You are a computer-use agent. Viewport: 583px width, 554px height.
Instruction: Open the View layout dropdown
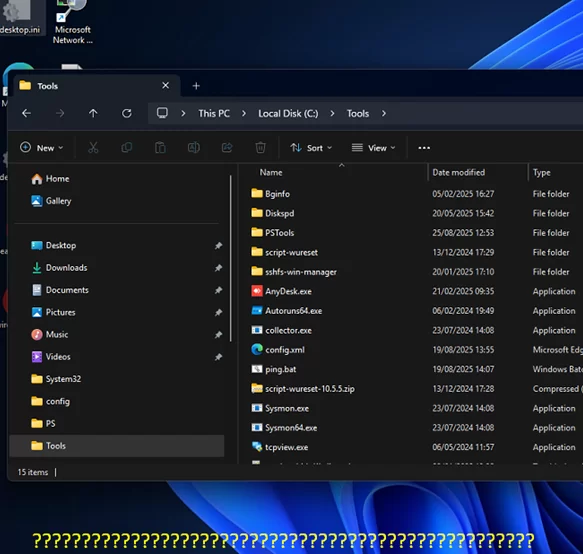(x=373, y=148)
